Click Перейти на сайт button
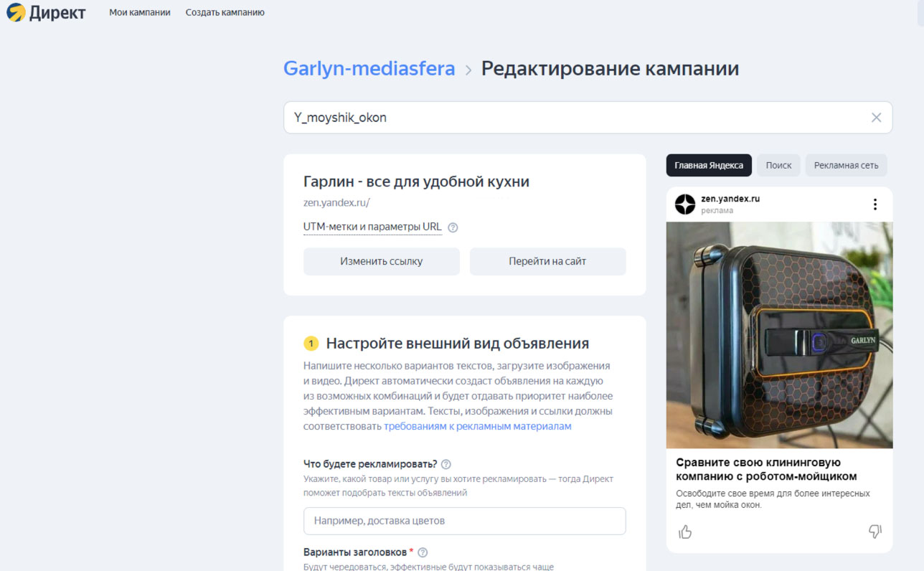924x571 pixels. (548, 262)
